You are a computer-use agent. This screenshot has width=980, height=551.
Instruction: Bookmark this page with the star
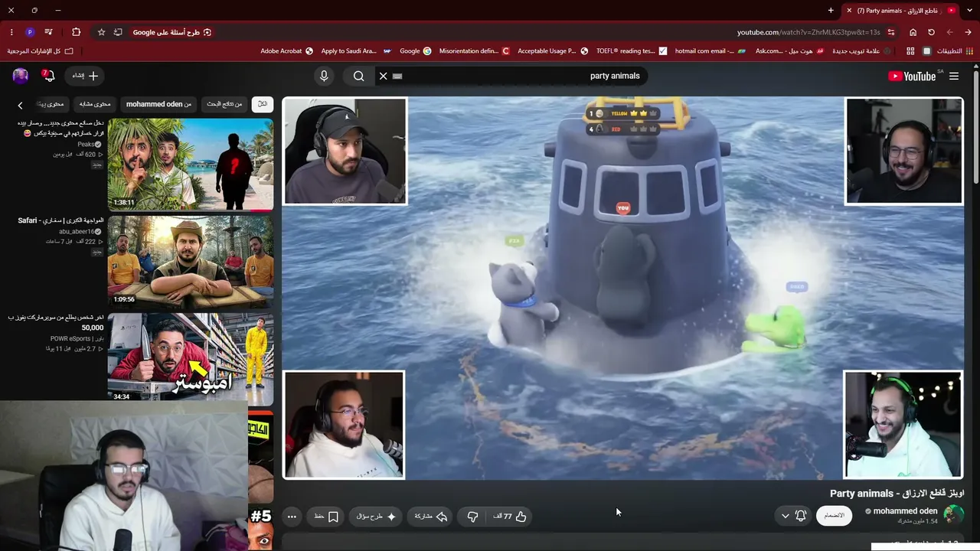click(101, 32)
